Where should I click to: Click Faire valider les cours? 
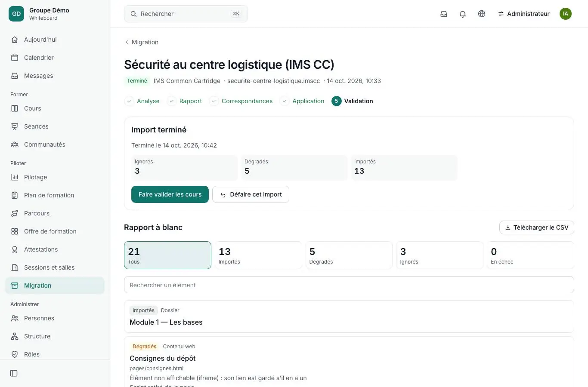(170, 194)
